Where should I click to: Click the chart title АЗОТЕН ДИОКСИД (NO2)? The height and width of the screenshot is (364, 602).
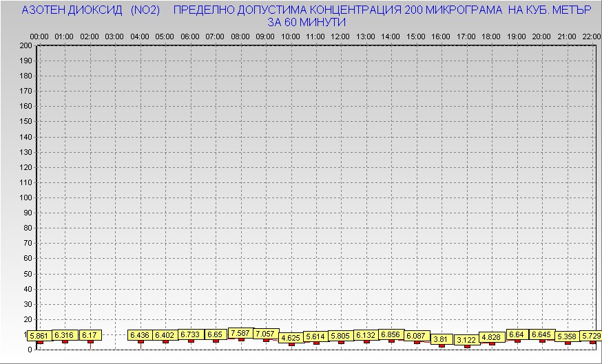point(91,11)
